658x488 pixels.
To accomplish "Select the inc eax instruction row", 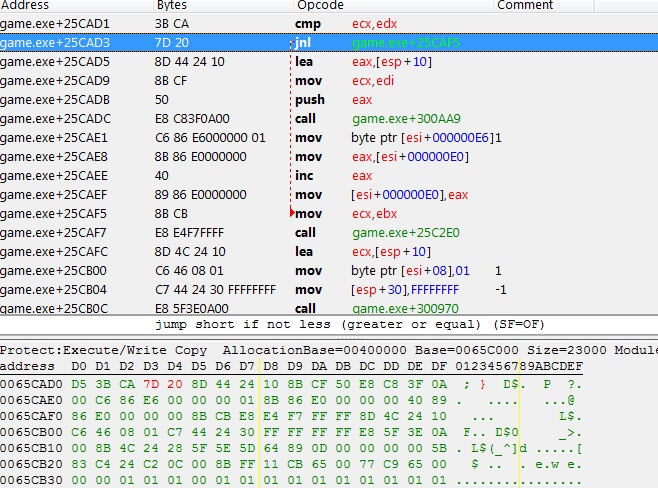I will (329, 175).
